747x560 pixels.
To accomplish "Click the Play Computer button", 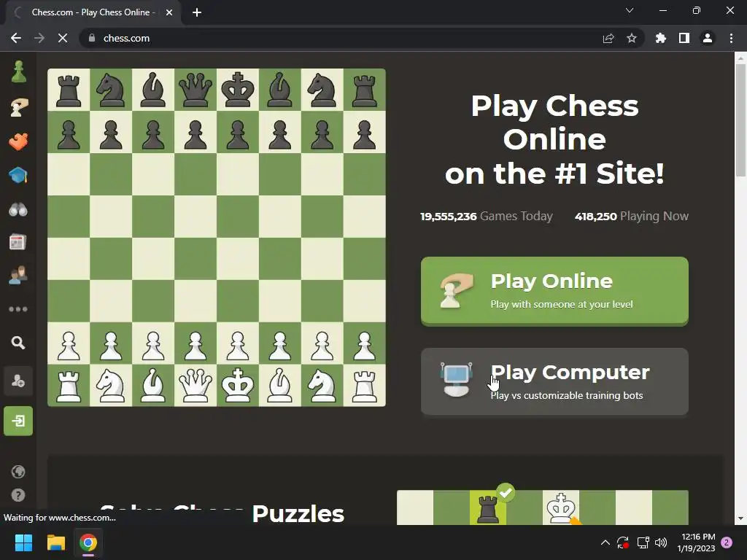I will 554,381.
